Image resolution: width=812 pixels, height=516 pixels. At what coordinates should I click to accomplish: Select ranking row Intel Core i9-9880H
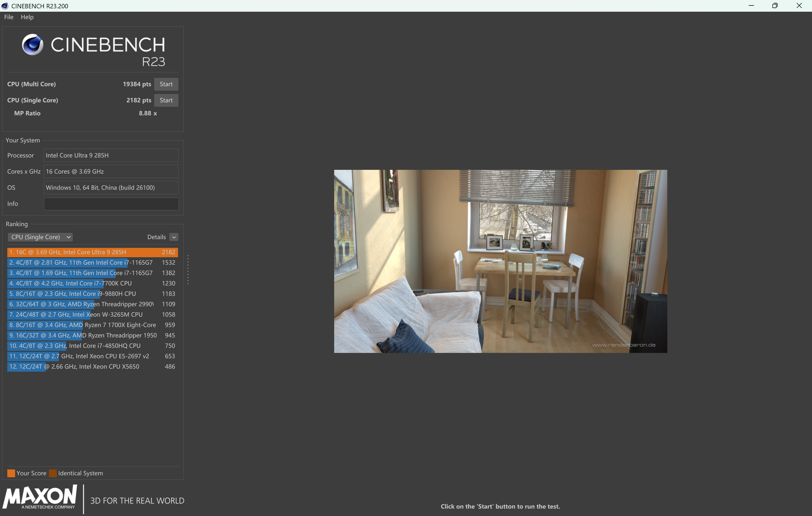92,294
